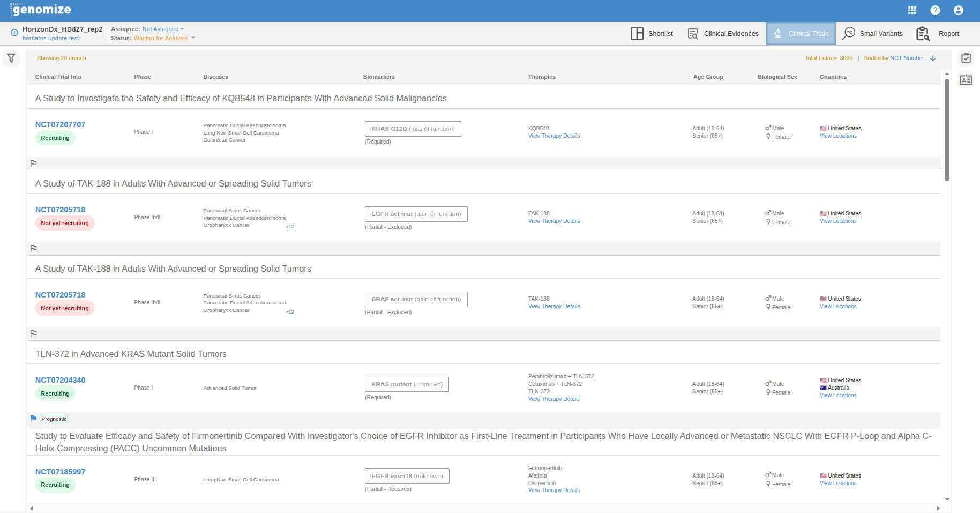Open the ID card panel icon

pyautogui.click(x=966, y=80)
